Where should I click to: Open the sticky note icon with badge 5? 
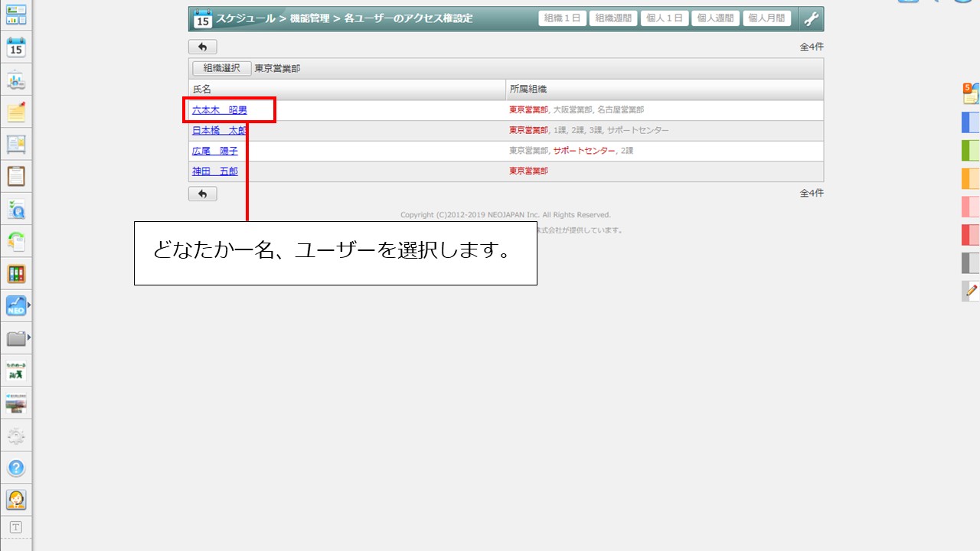(x=971, y=93)
